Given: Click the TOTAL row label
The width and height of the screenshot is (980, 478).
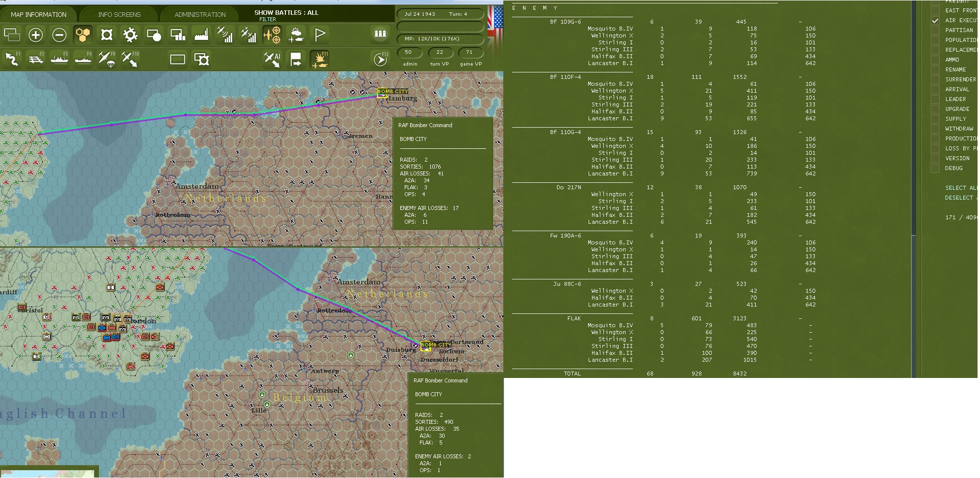Looking at the screenshot, I should click(x=572, y=374).
